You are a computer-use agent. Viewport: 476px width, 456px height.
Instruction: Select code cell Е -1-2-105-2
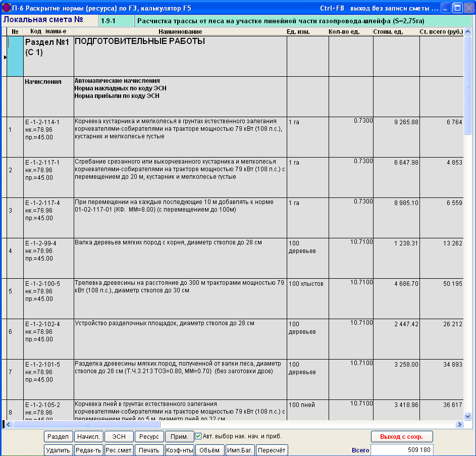tap(48, 410)
